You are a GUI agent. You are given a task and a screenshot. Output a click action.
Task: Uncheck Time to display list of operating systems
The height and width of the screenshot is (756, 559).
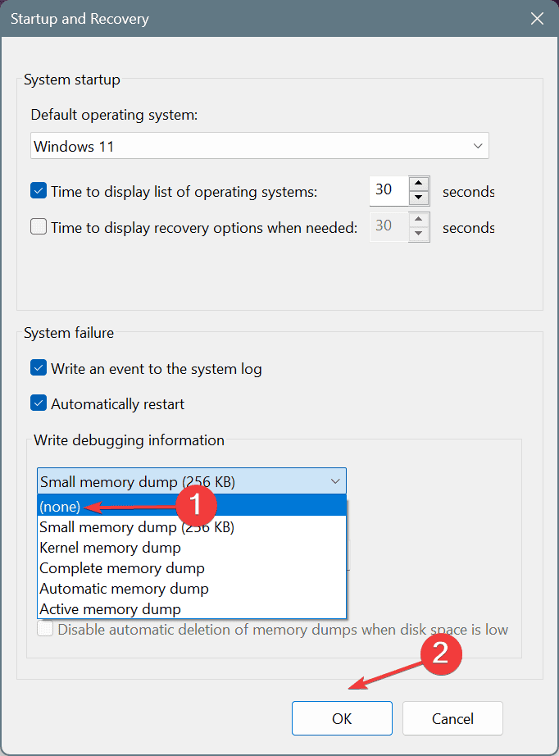click(x=39, y=191)
